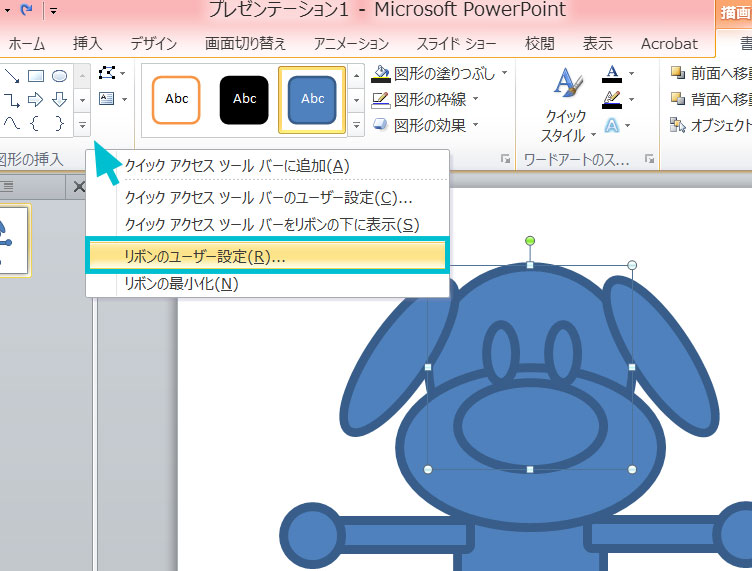Click 図形の効果 icon
752x571 pixels.
[380, 125]
